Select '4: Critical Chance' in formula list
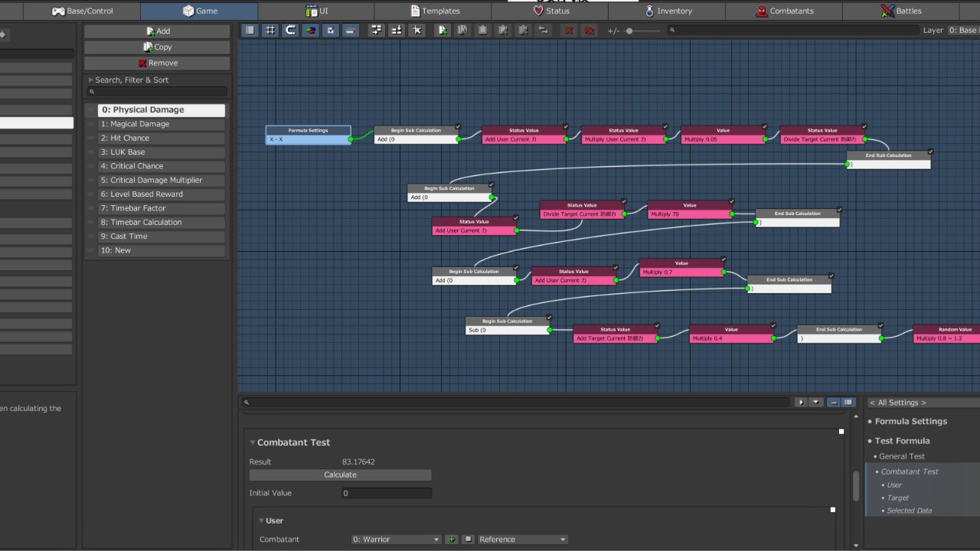This screenshot has height=551, width=980. point(162,166)
